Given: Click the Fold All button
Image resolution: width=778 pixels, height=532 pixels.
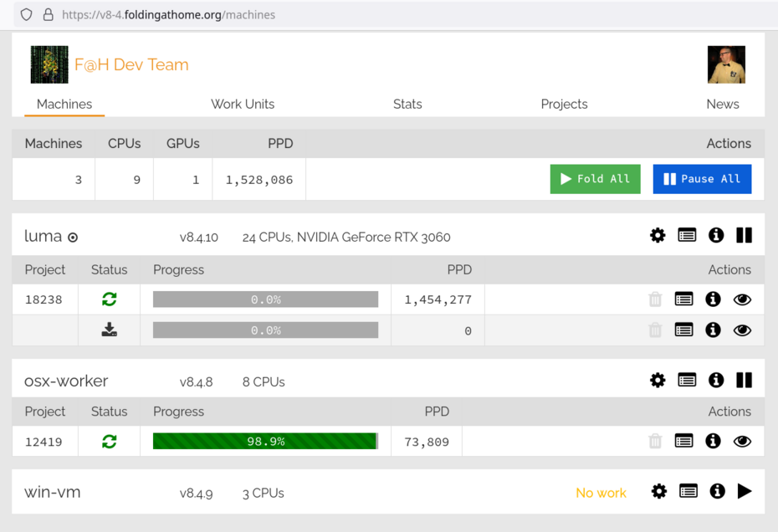Looking at the screenshot, I should (x=595, y=179).
